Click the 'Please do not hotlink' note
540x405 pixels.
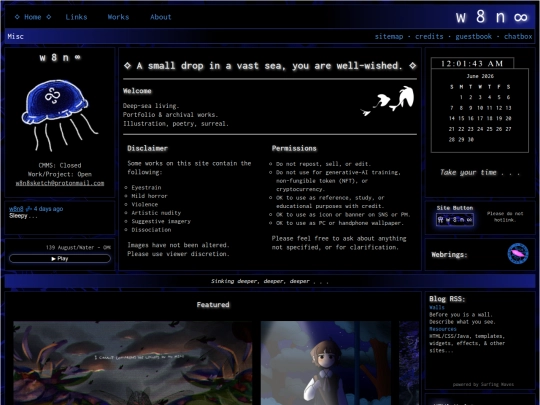tap(505, 217)
